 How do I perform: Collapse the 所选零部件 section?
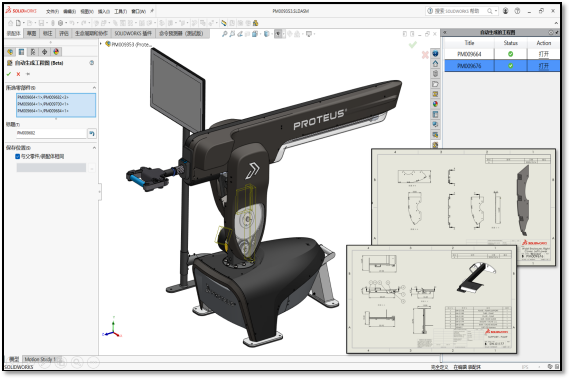94,88
